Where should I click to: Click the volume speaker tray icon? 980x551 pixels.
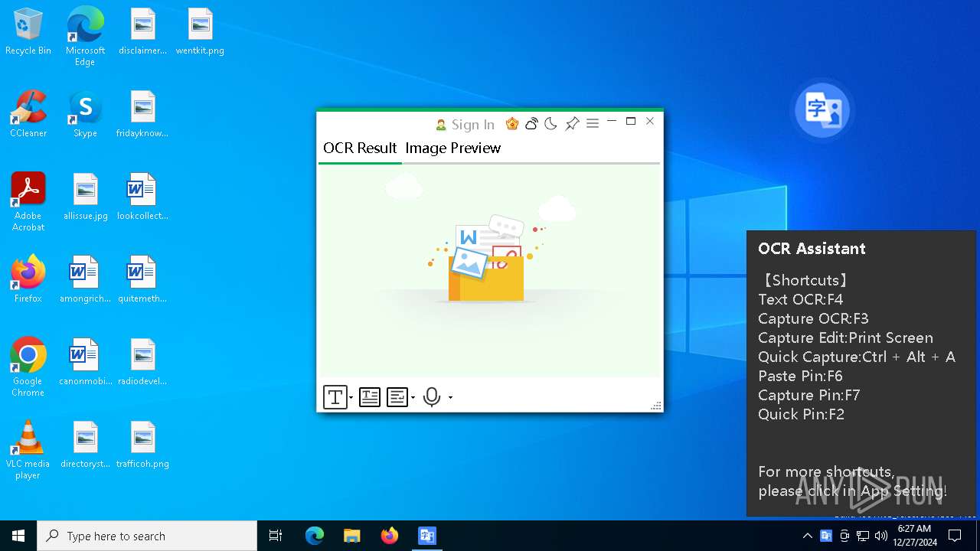coord(881,536)
